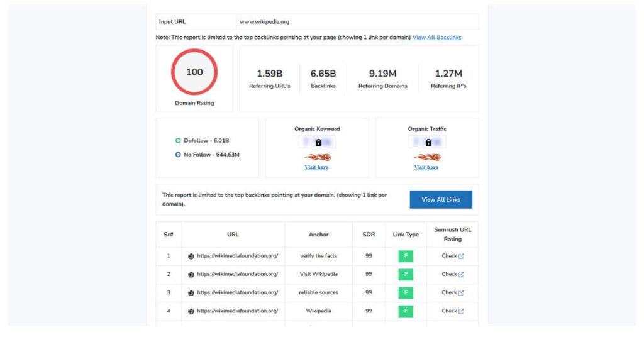This screenshot has height=337, width=644.
Task: Click the Domain Rating 100 circular gauge
Action: [194, 72]
